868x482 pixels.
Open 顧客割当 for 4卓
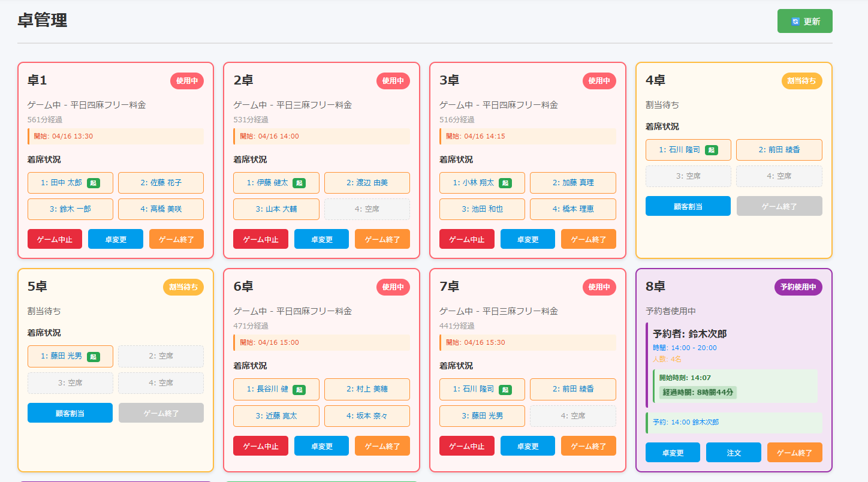pos(688,206)
